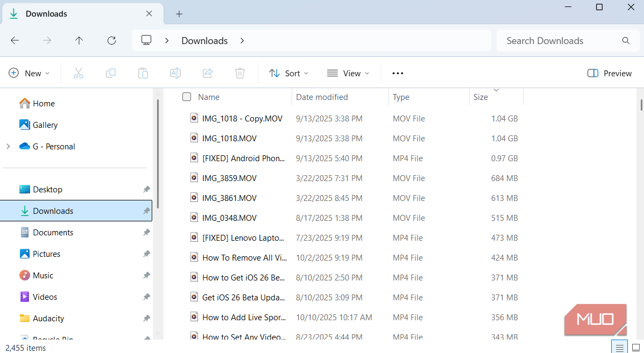Click the Cut scissors icon
644x353 pixels.
point(79,74)
